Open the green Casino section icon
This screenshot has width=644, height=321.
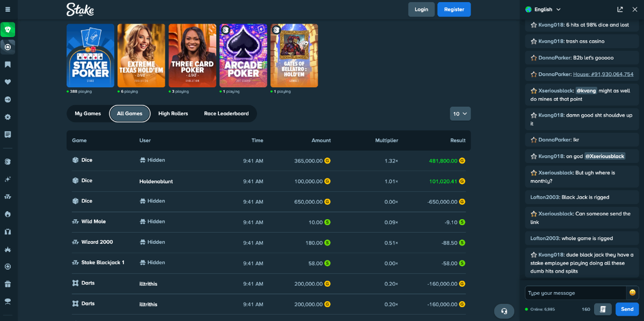(8, 29)
